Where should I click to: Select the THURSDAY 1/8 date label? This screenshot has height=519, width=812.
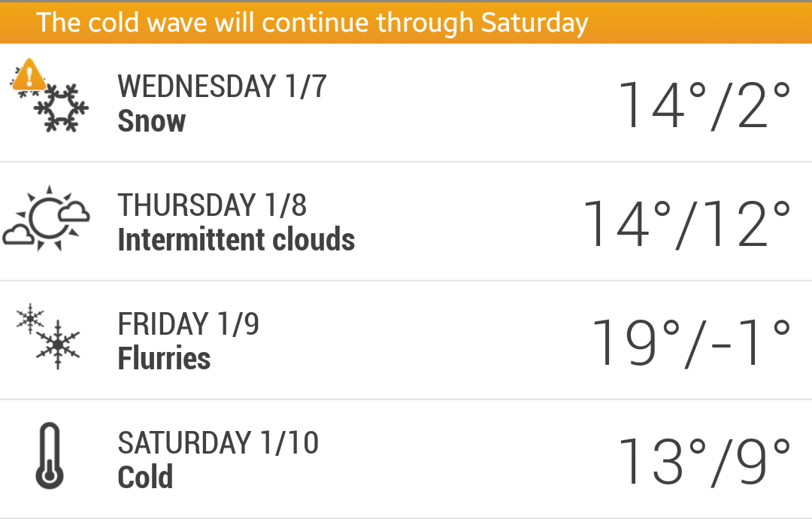(212, 205)
